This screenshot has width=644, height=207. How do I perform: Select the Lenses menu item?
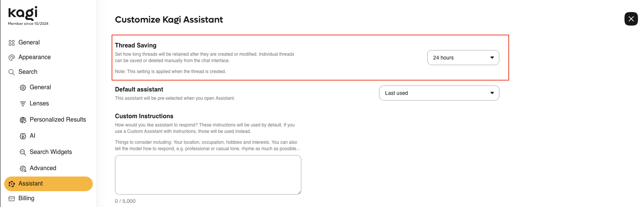point(39,103)
